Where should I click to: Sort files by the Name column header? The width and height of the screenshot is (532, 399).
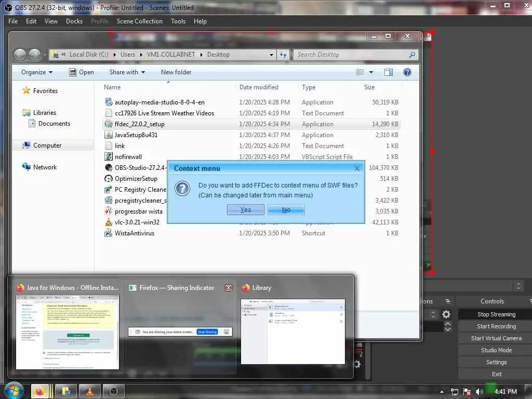point(112,87)
